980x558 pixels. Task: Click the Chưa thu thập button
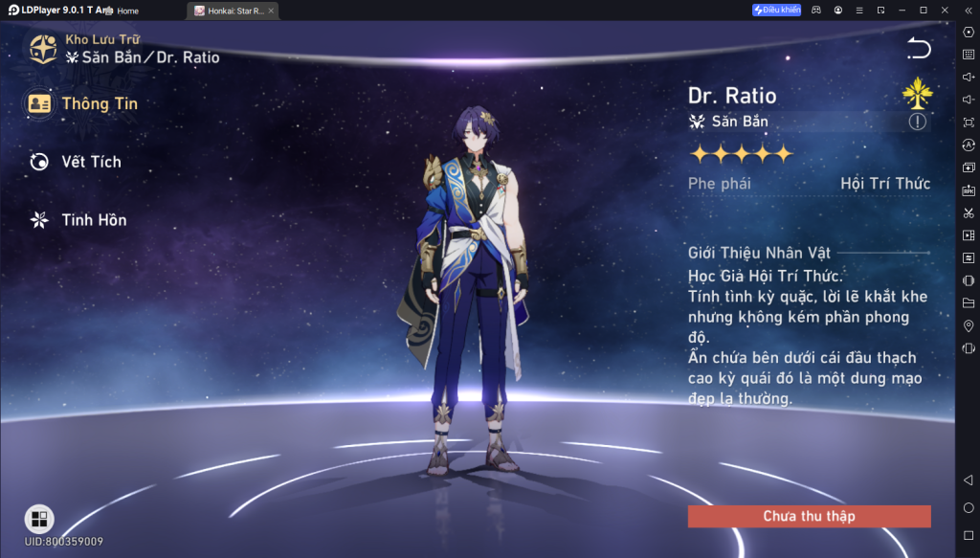[810, 516]
